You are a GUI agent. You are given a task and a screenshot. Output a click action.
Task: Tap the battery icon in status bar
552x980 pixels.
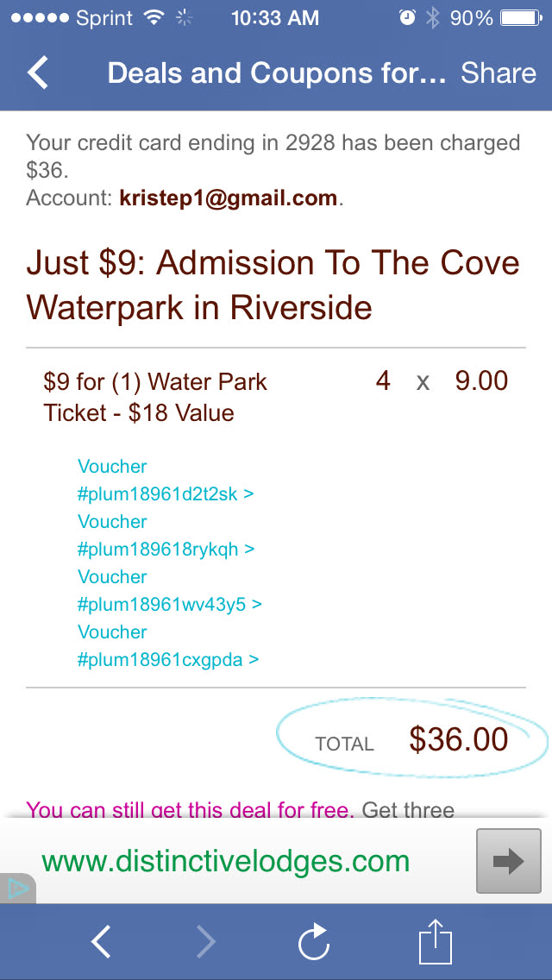[519, 18]
